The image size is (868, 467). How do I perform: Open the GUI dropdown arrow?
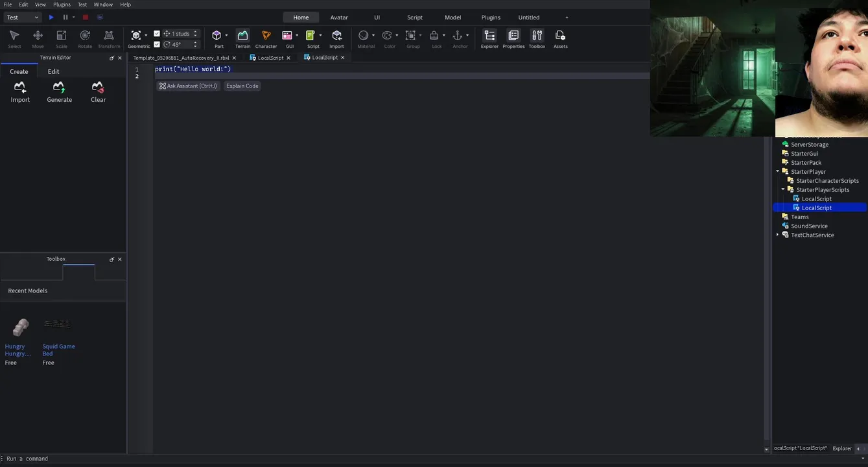[297, 36]
